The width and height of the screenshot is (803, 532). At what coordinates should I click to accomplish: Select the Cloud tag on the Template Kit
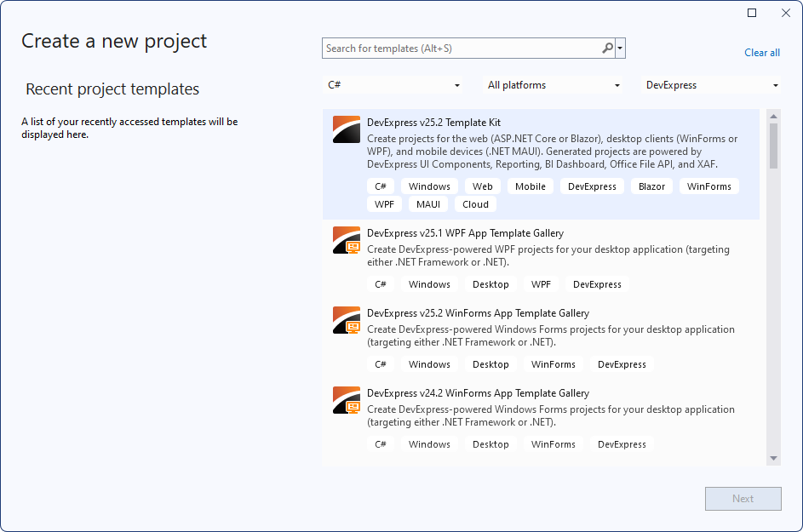pos(475,203)
